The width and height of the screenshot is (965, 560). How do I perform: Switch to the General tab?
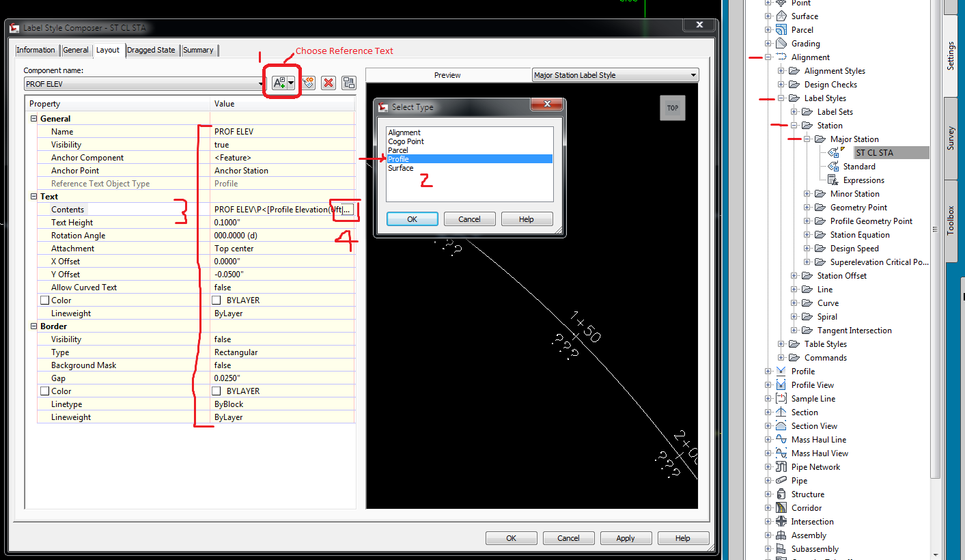[x=75, y=50]
